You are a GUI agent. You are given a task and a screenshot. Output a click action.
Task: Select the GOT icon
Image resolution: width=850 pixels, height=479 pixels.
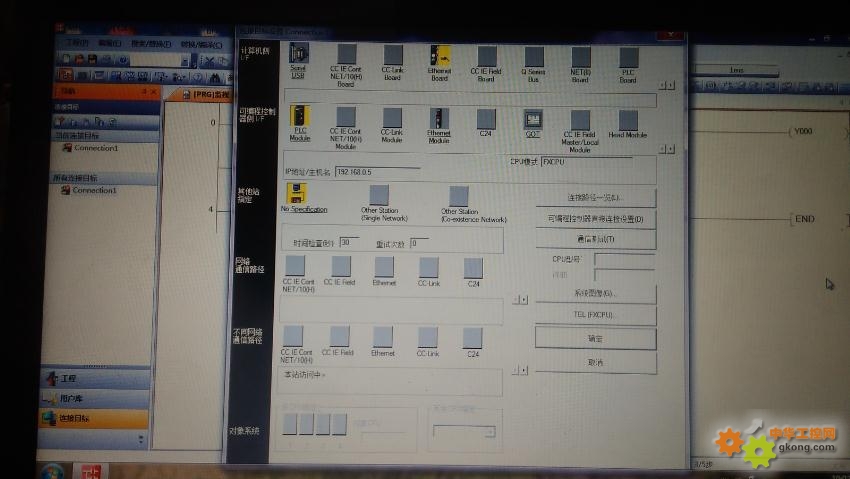[x=533, y=120]
